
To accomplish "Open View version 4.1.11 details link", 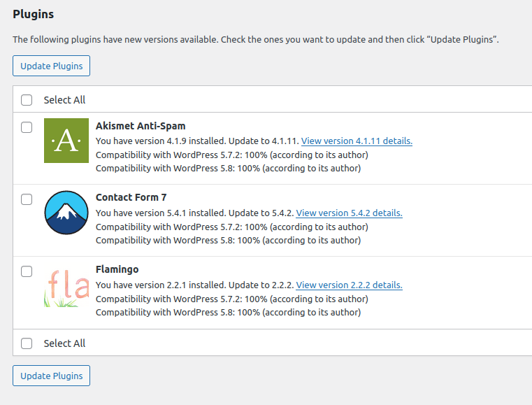I will point(357,141).
